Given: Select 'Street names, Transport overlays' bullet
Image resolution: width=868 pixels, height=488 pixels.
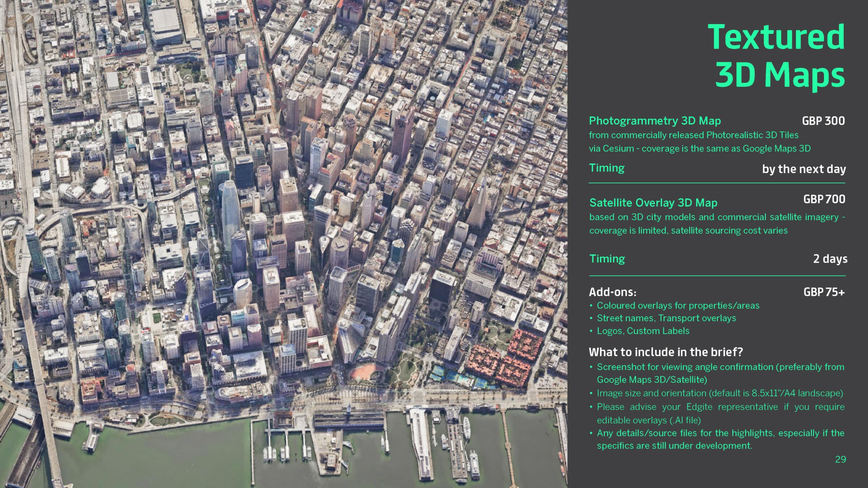Looking at the screenshot, I should [666, 318].
